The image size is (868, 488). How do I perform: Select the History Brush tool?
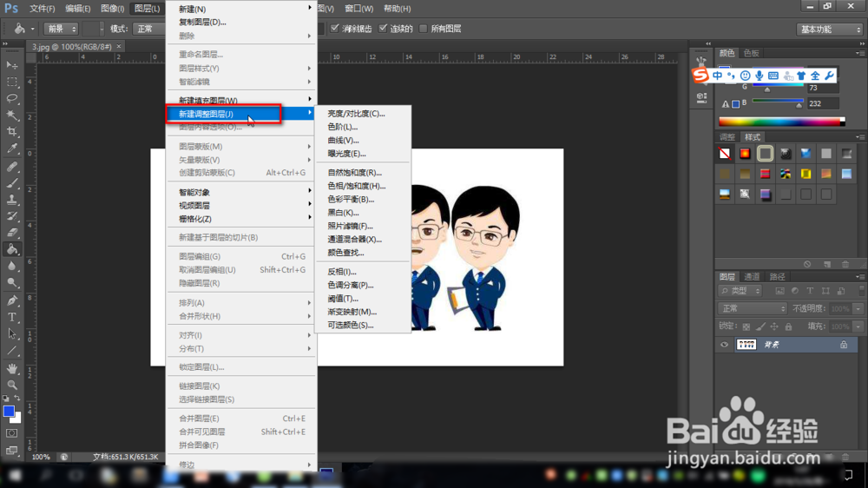coord(11,216)
